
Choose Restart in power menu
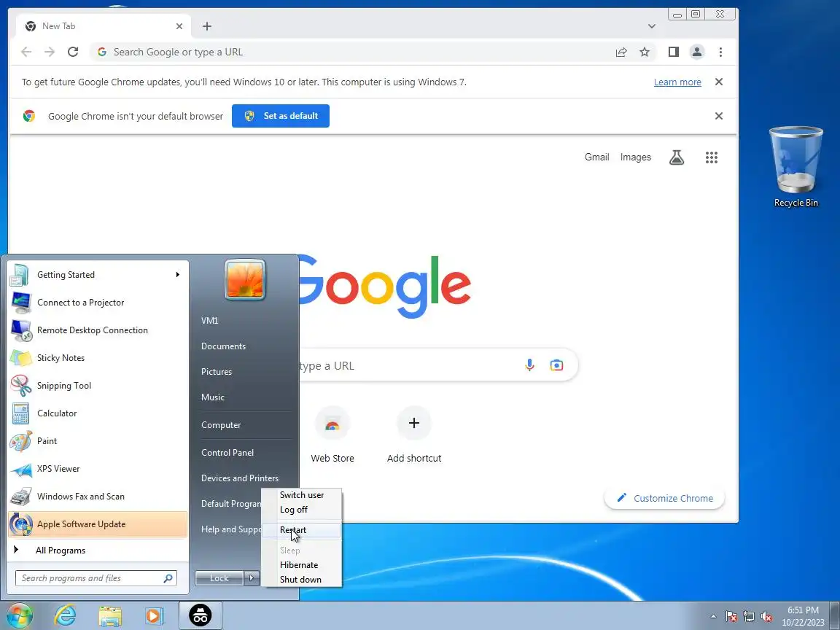pos(302,530)
